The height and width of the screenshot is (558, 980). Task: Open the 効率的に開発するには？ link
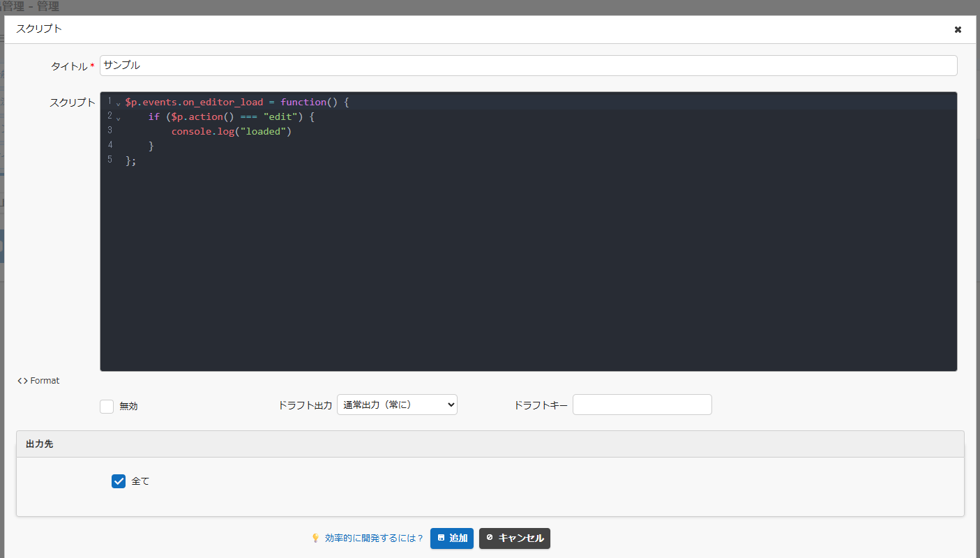pos(375,538)
